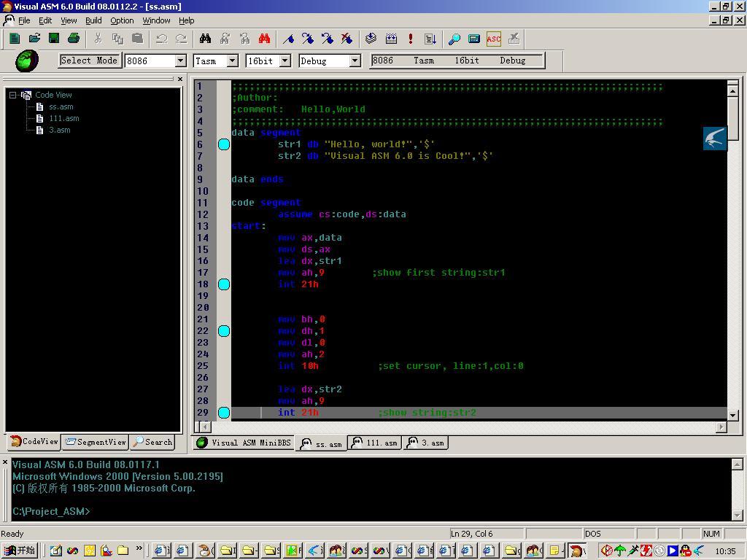Click the magnifying glass toolbar icon
The height and width of the screenshot is (560, 747).
click(454, 39)
